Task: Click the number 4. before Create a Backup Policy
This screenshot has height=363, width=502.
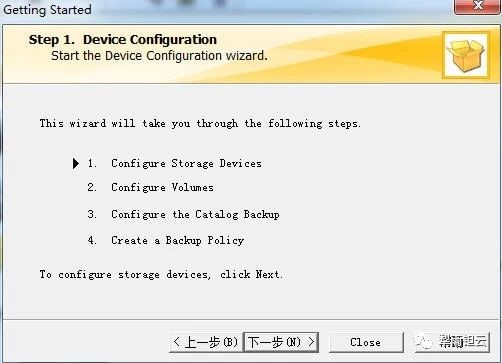Action: click(x=92, y=240)
